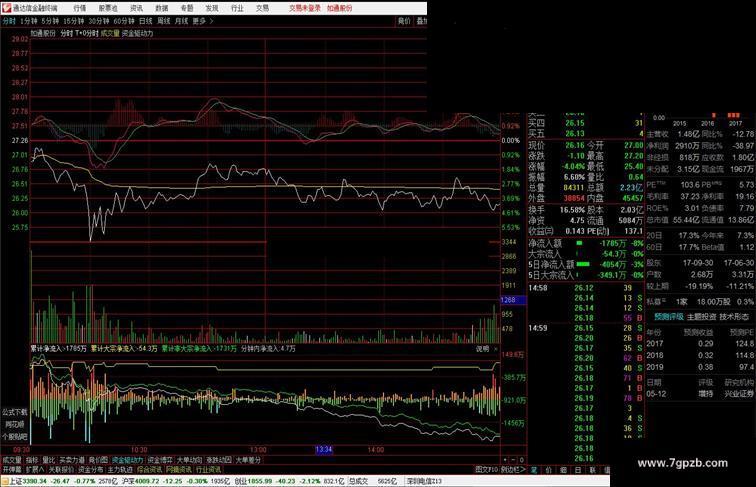The image size is (756, 487).
Task: Select the 量比 bottom indicator tab
Action: click(x=49, y=460)
